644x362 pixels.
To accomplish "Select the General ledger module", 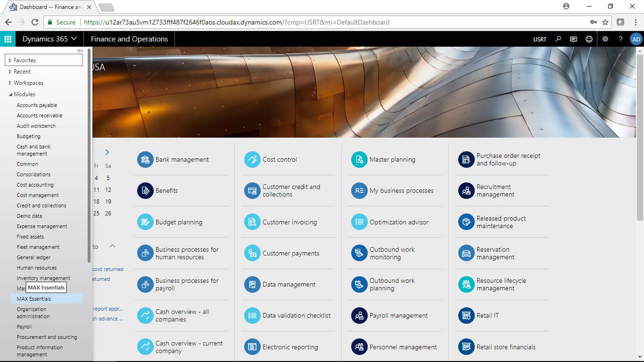I will (x=33, y=257).
